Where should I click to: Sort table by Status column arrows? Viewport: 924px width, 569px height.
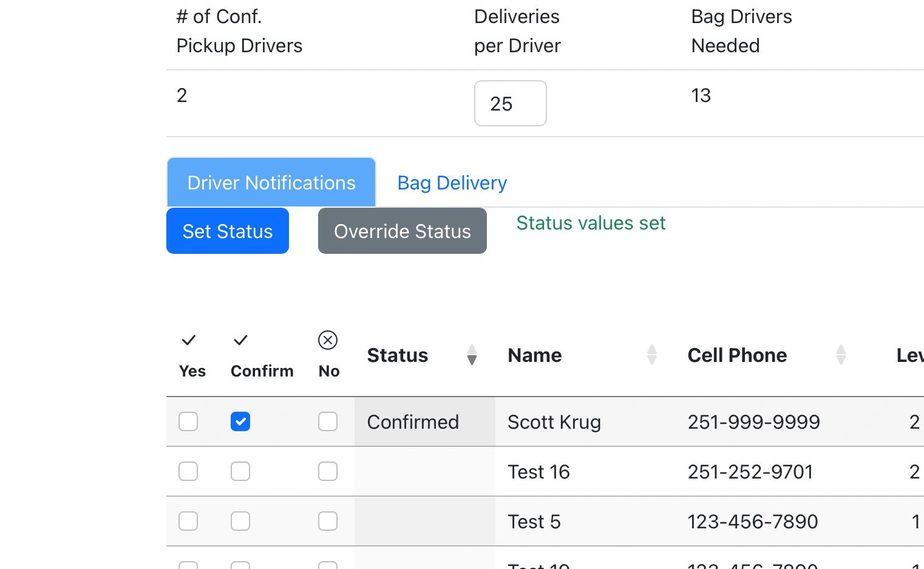point(472,355)
